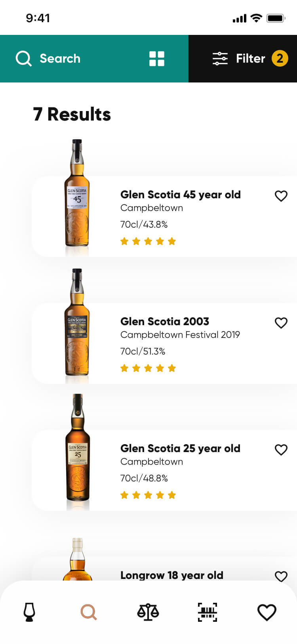
Task: Favorite the Glen Scotia 25 year old
Action: pyautogui.click(x=281, y=450)
